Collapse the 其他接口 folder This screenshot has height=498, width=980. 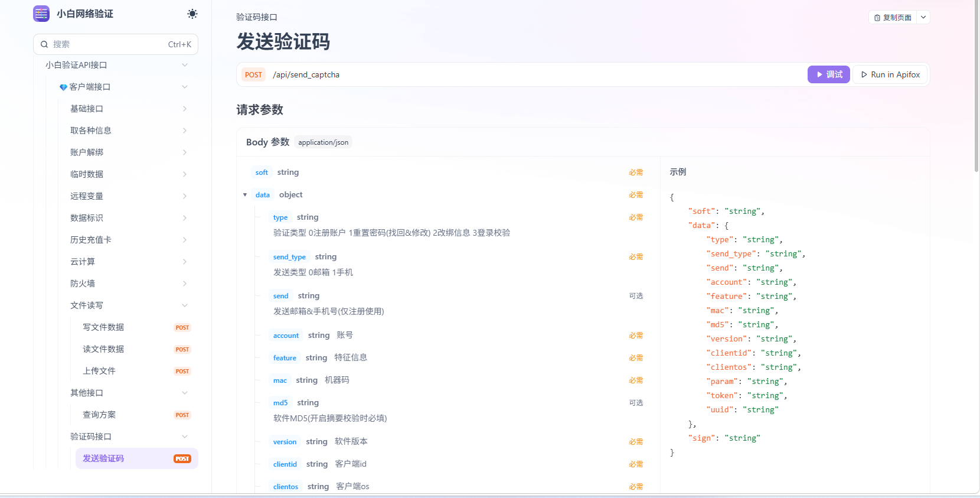185,393
